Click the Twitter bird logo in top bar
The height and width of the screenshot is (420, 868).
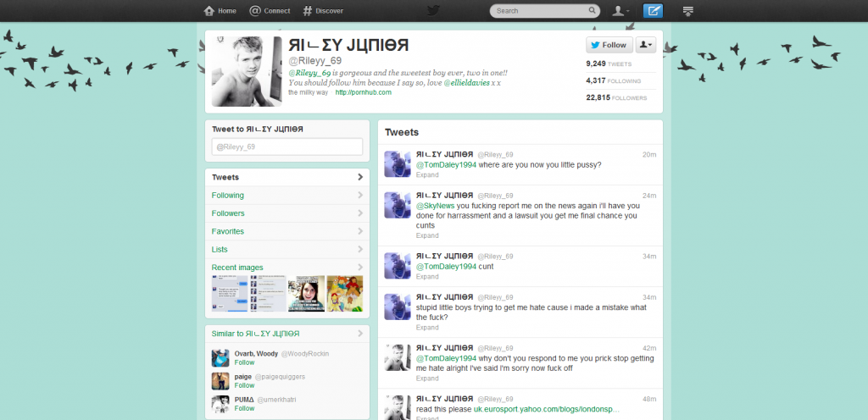433,10
